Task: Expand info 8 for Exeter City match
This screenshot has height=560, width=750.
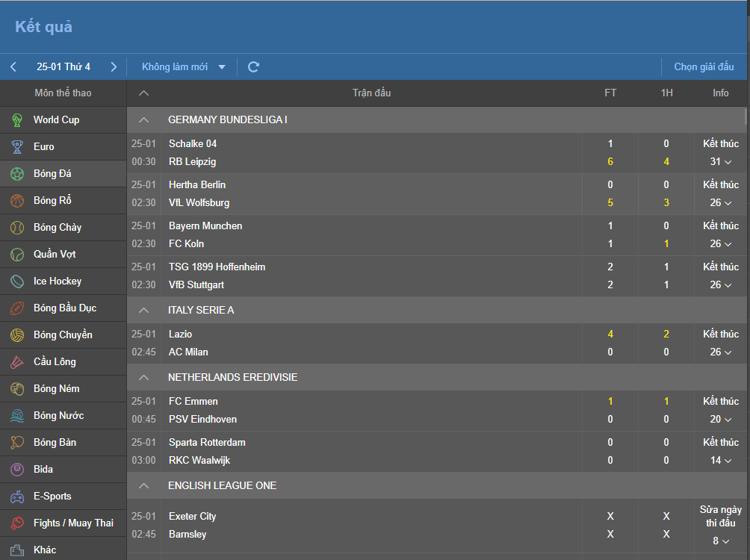Action: [720, 541]
